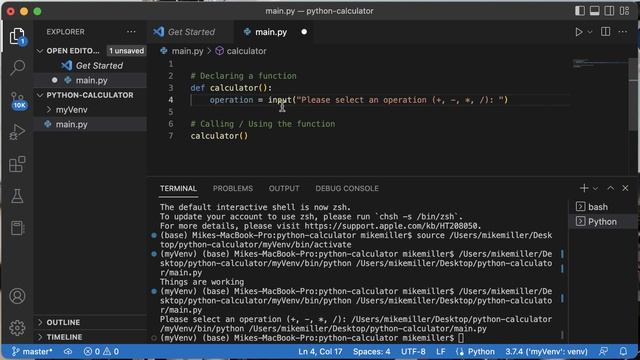Open Explorer Views and More Actions ellipsis
The height and width of the screenshot is (360, 640).
click(131, 32)
